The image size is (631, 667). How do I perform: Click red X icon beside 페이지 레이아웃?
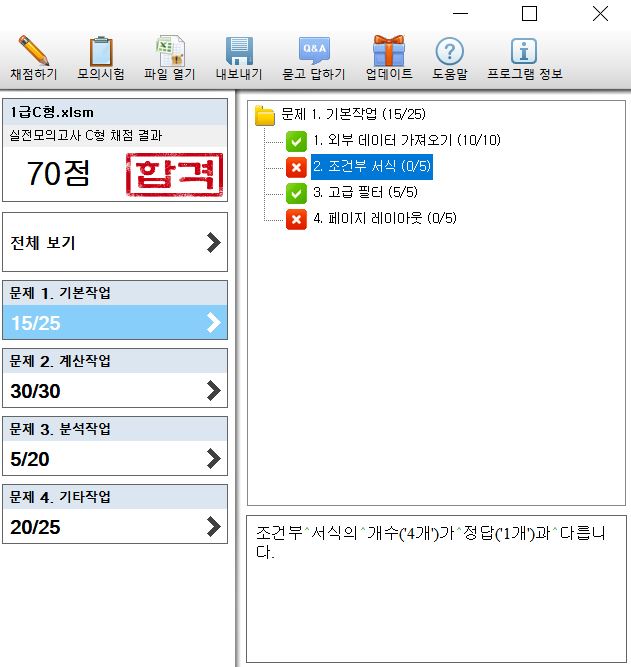click(x=296, y=218)
